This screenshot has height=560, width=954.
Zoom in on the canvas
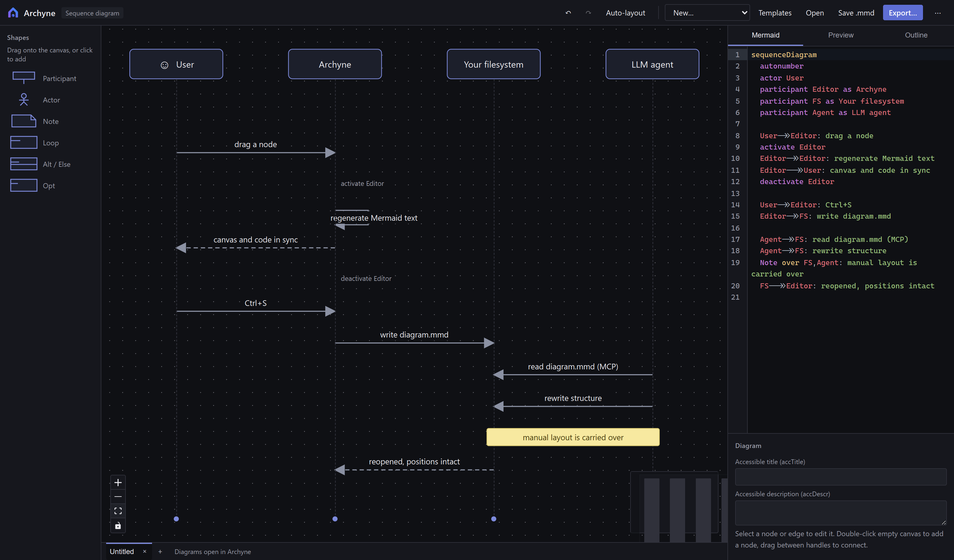pos(118,483)
